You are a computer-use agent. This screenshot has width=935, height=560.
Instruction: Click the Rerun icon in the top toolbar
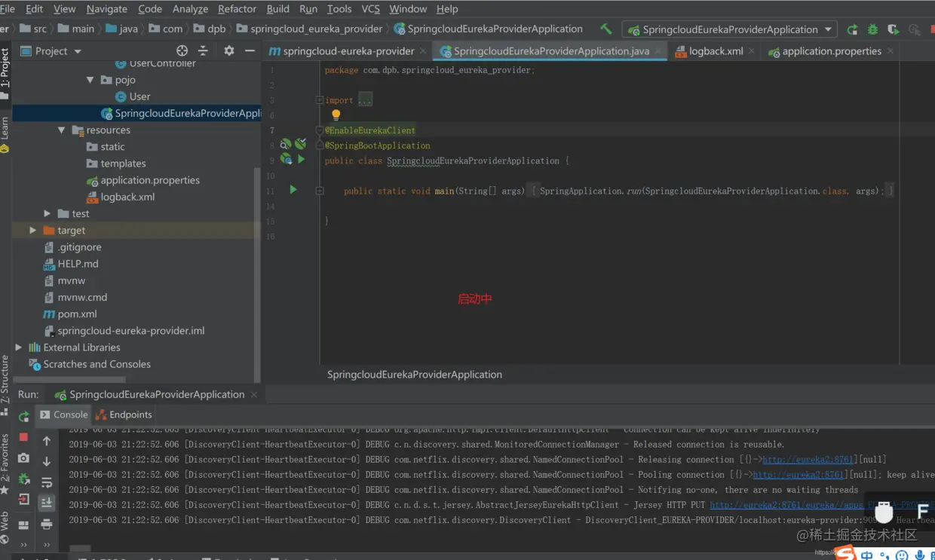tap(852, 29)
